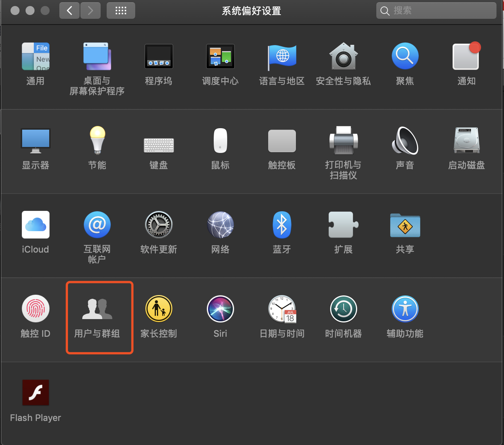504x445 pixels.
Task: Open Flash Player settings
Action: [x=35, y=398]
